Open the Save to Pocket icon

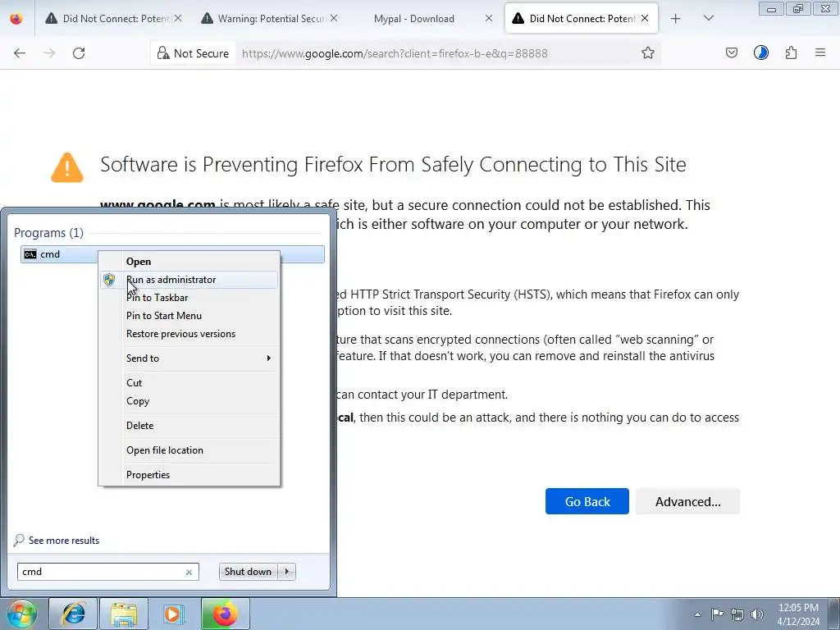pos(731,53)
